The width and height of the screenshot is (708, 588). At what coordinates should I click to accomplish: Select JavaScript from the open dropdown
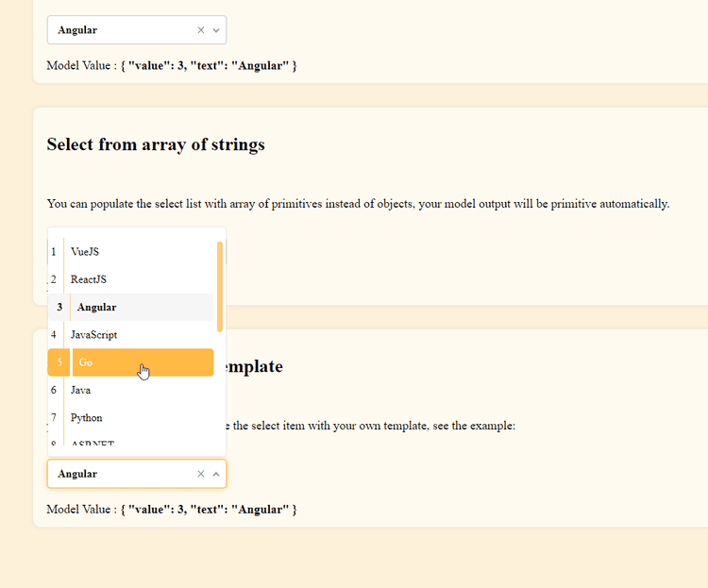[94, 335]
